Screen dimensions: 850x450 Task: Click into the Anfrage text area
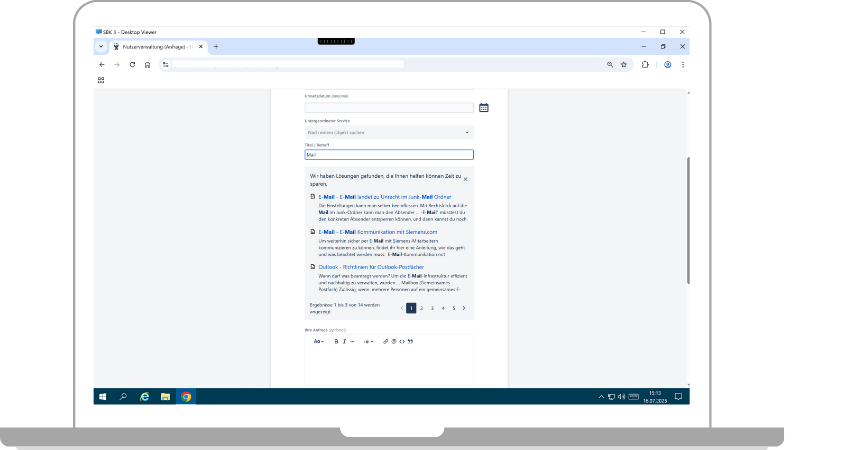(x=389, y=367)
